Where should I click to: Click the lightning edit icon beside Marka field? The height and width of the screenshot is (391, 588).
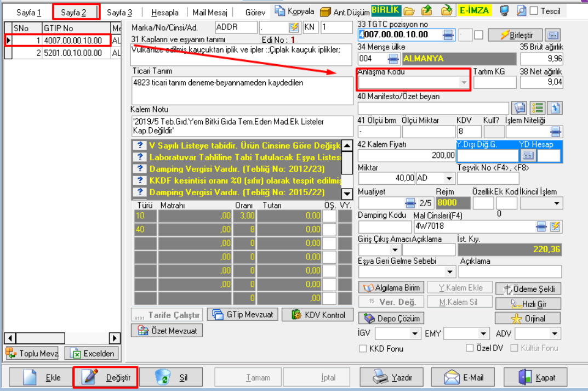click(294, 27)
